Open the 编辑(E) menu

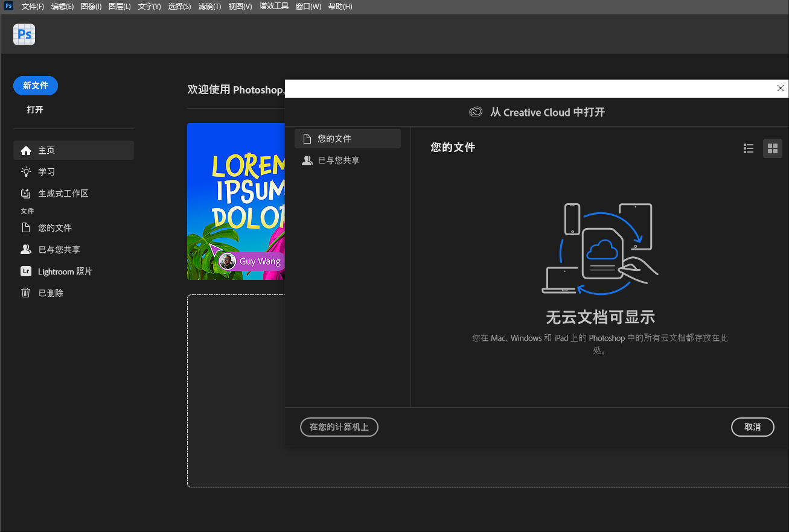[x=62, y=7]
